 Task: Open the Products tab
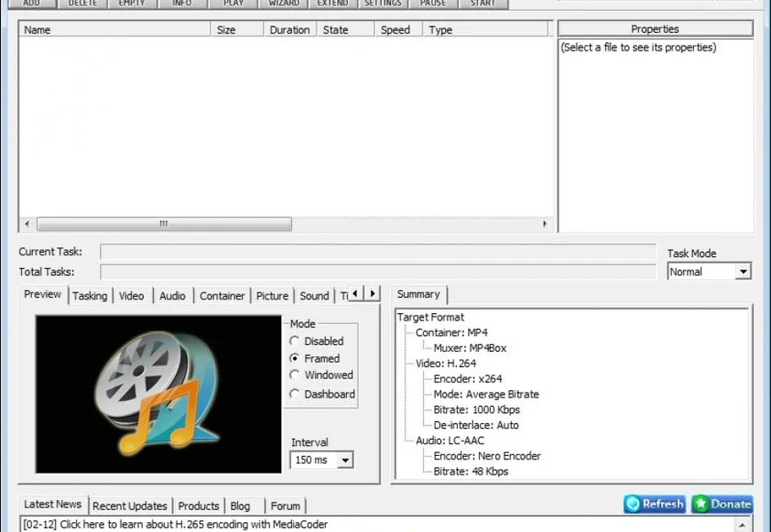199,505
